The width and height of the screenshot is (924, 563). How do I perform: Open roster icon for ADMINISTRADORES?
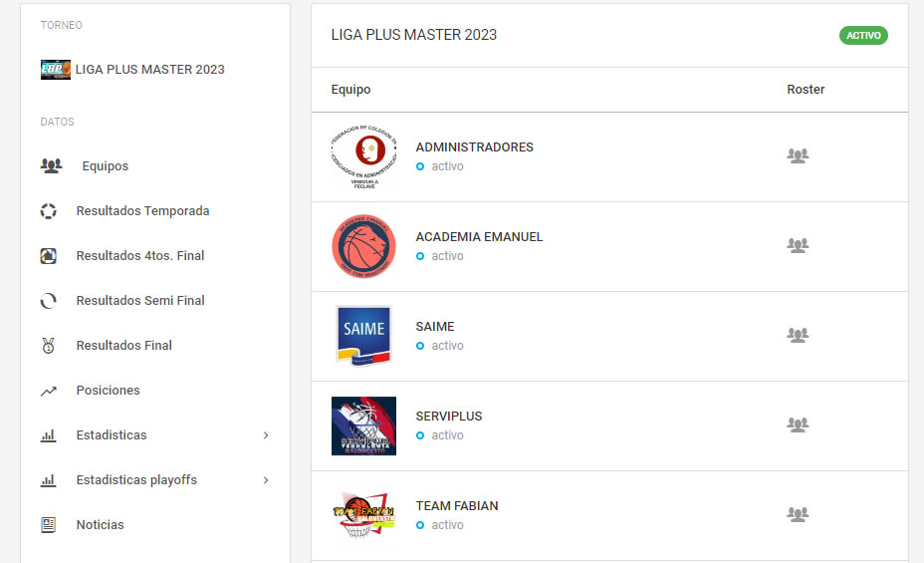point(798,155)
